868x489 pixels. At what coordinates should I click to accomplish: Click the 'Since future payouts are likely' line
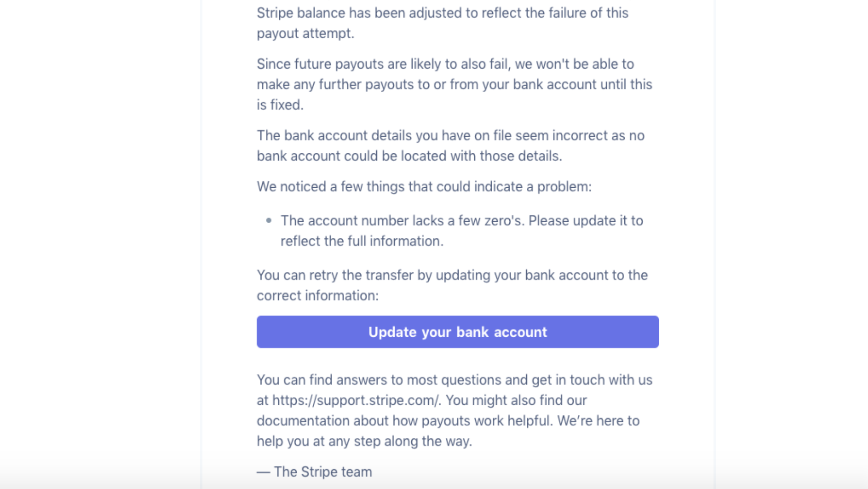[x=445, y=64]
